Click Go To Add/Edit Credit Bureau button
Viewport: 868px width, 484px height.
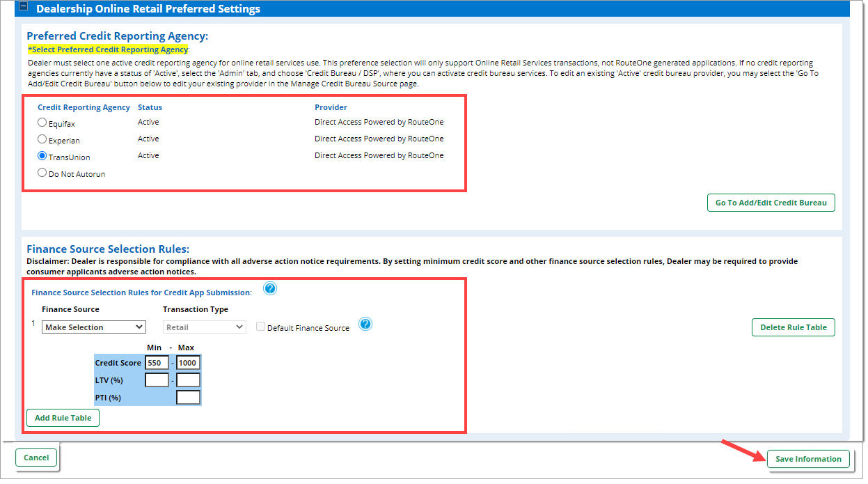pyautogui.click(x=771, y=203)
